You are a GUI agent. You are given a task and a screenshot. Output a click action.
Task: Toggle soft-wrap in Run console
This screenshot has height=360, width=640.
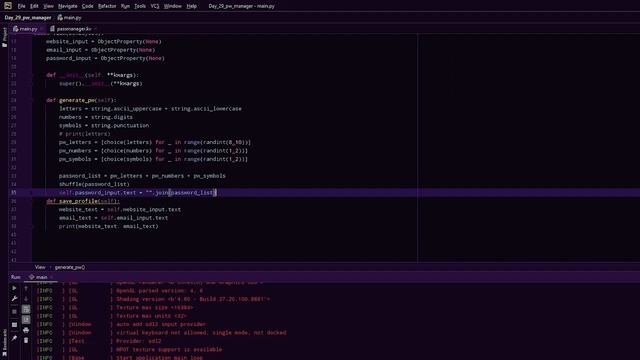(x=26, y=309)
